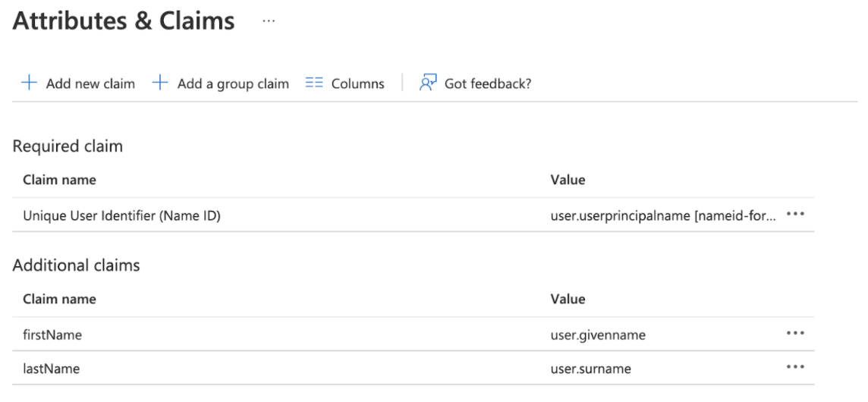The image size is (868, 402).
Task: Click the user.givenname value
Action: [x=598, y=334]
